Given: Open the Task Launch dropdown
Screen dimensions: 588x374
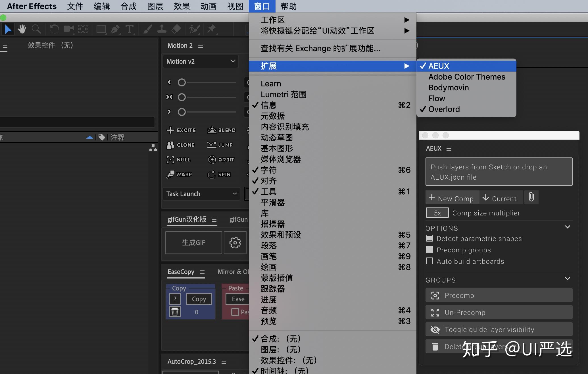Looking at the screenshot, I should pyautogui.click(x=201, y=194).
